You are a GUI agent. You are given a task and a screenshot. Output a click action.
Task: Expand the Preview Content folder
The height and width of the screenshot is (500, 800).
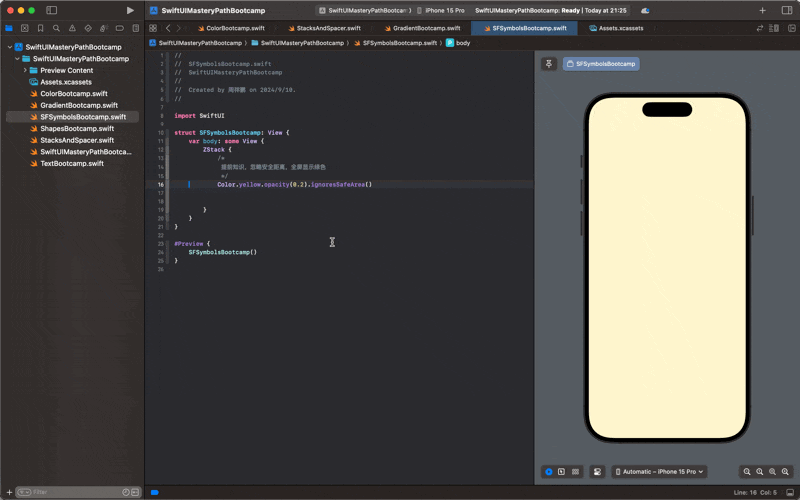click(25, 70)
